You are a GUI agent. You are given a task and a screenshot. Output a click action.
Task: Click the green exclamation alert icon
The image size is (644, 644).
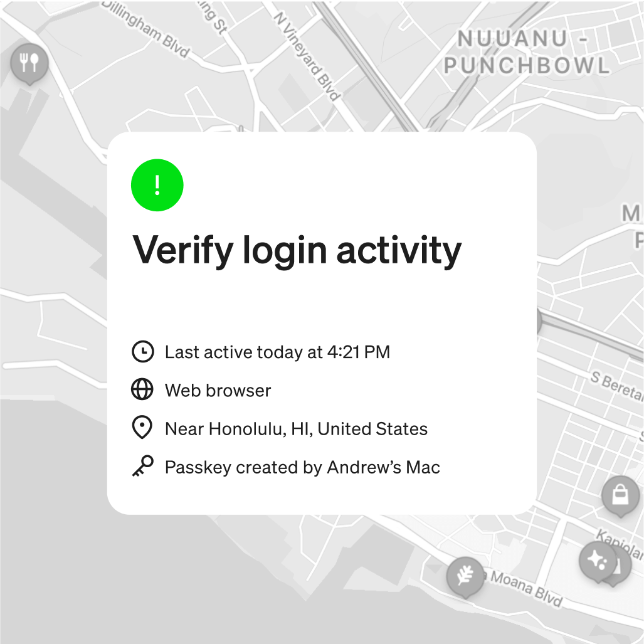(x=157, y=185)
